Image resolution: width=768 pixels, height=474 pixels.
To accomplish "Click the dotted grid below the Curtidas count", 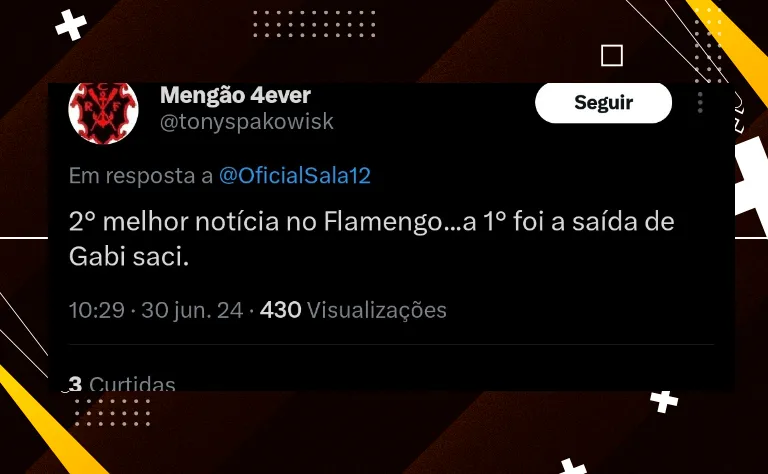I will [x=112, y=412].
